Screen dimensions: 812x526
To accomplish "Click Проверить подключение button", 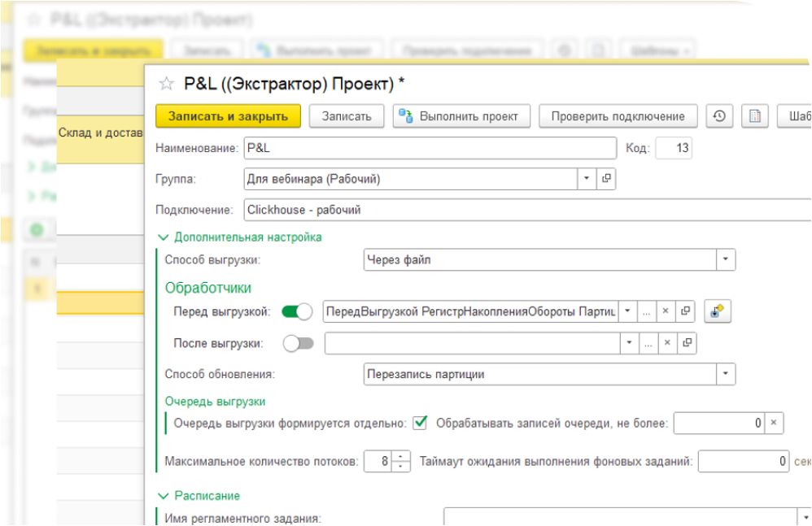I will (618, 116).
